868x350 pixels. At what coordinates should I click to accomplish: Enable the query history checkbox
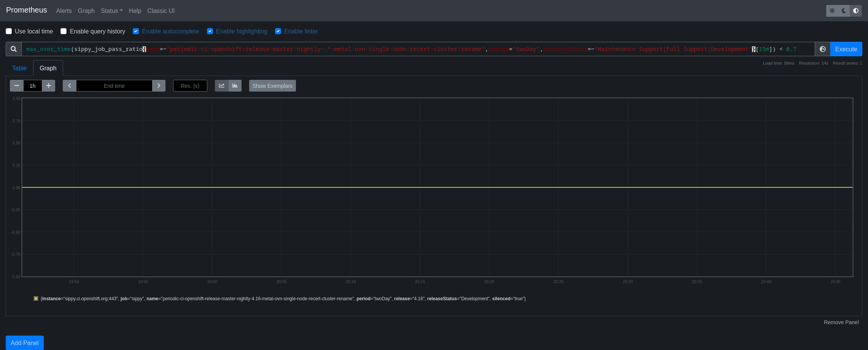64,31
